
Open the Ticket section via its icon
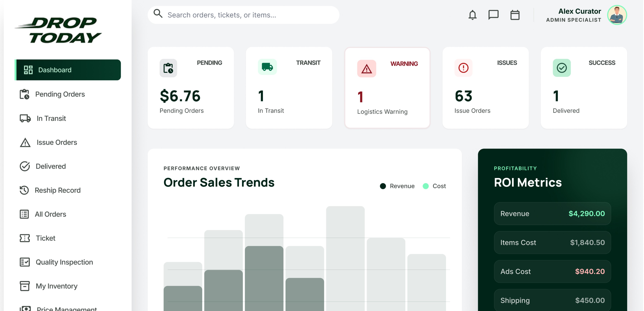(25, 238)
